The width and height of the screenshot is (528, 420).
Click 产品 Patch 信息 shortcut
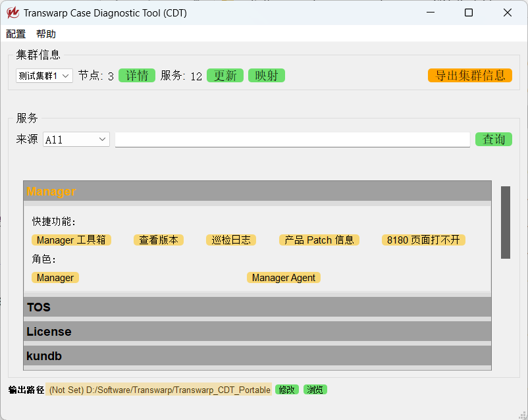click(319, 240)
